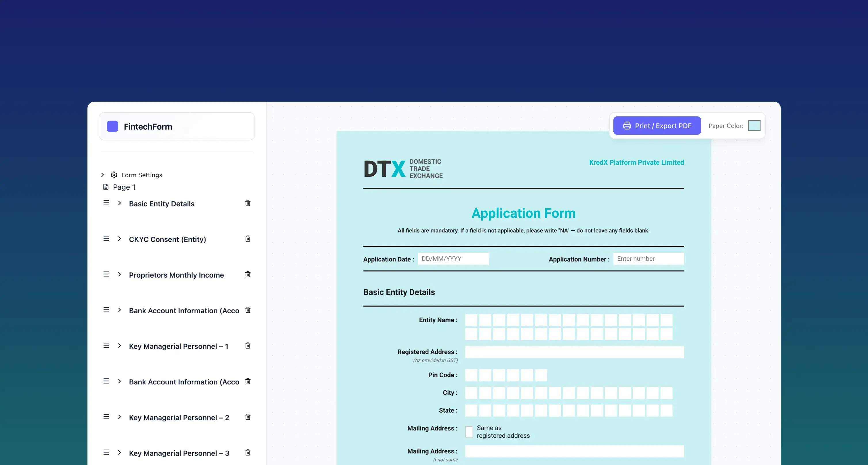The image size is (868, 465).
Task: Open Form Settings via the gear icon
Action: tap(113, 175)
